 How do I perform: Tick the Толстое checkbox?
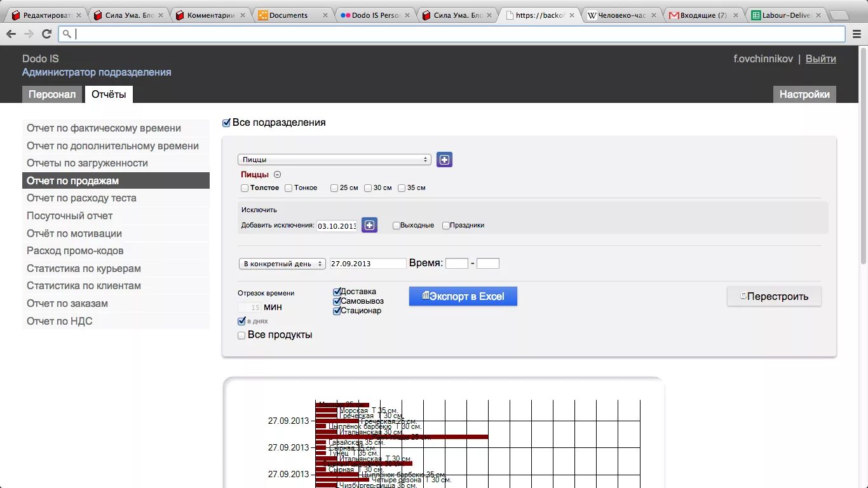pos(245,188)
